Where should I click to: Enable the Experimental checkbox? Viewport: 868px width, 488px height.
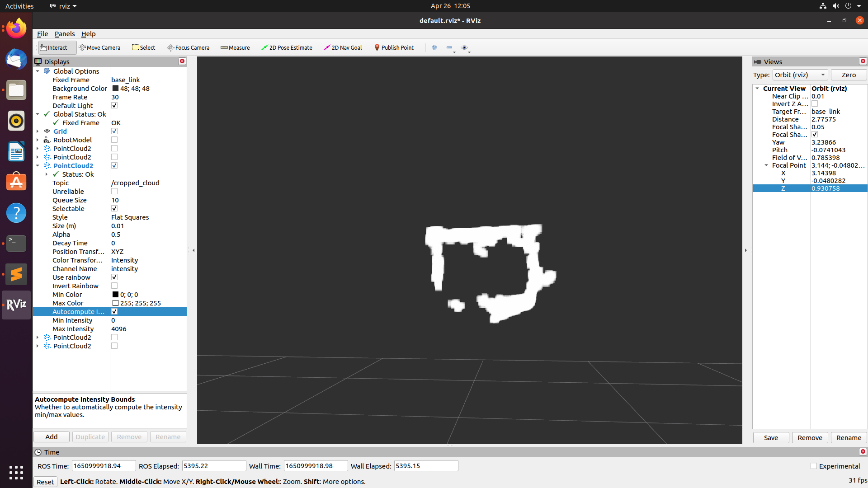coord(814,466)
